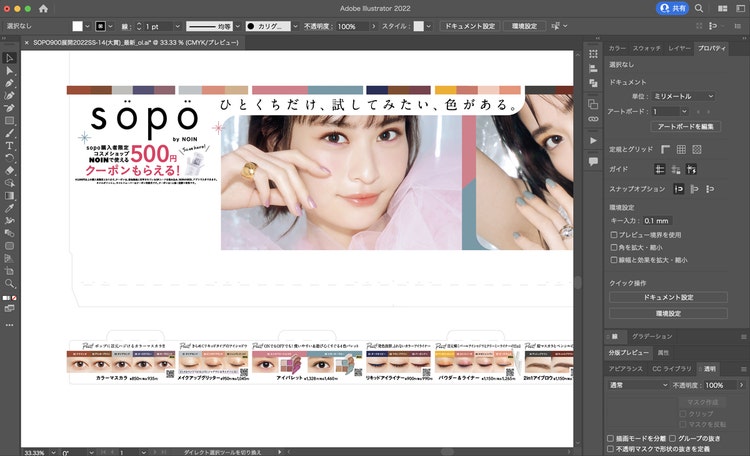Click 環境設定 under クイック操作
Image resolution: width=750 pixels, height=456 pixels.
(x=668, y=313)
